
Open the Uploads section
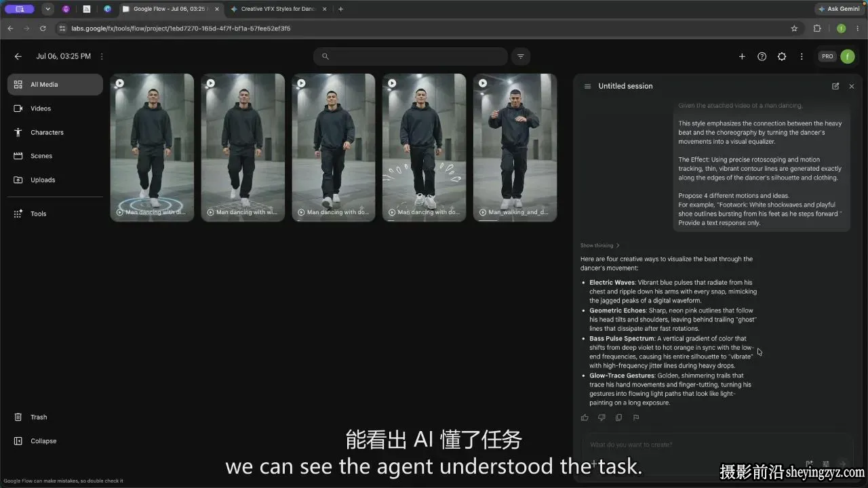[55, 180]
